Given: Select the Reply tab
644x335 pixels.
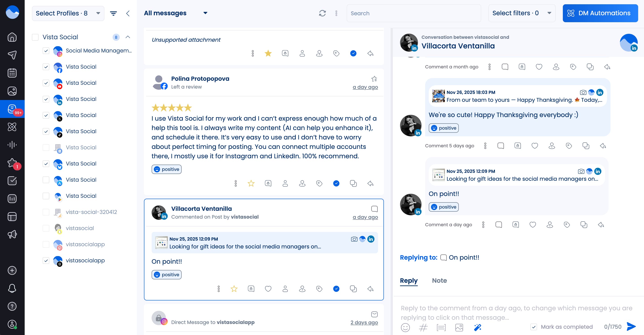Looking at the screenshot, I should click(409, 281).
